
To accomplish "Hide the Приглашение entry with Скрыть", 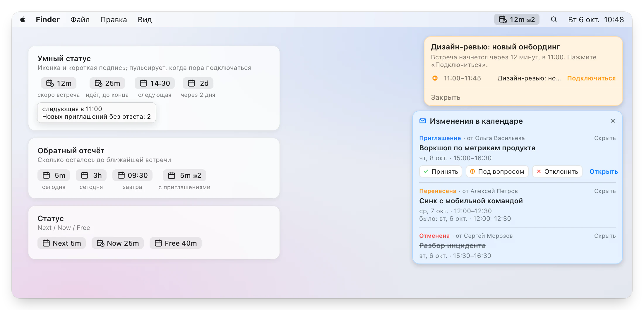I will click(x=605, y=138).
